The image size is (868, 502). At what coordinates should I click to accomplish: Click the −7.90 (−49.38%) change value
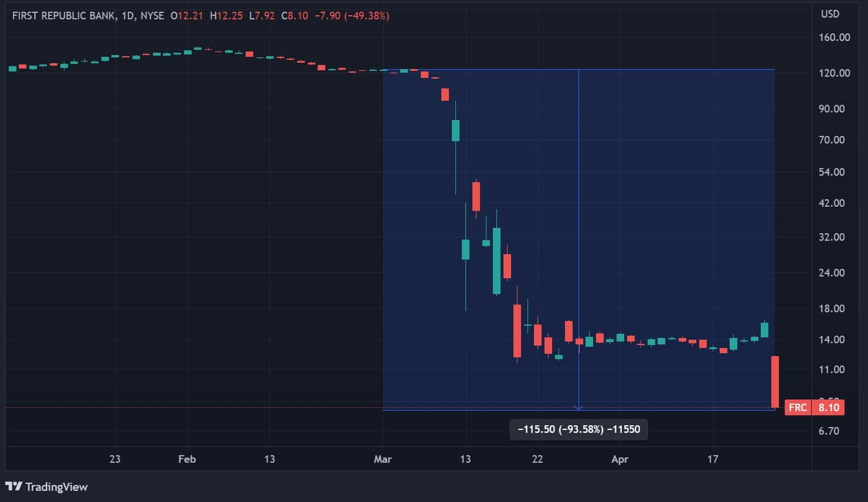[x=352, y=16]
